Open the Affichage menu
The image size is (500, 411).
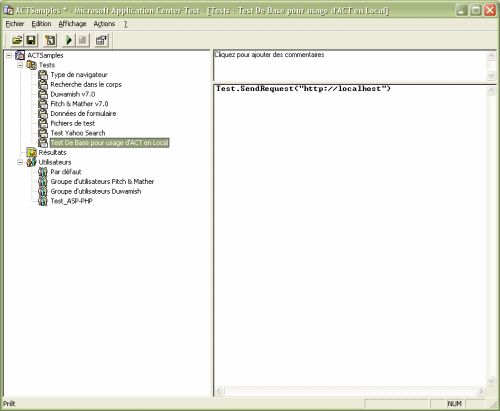point(72,24)
